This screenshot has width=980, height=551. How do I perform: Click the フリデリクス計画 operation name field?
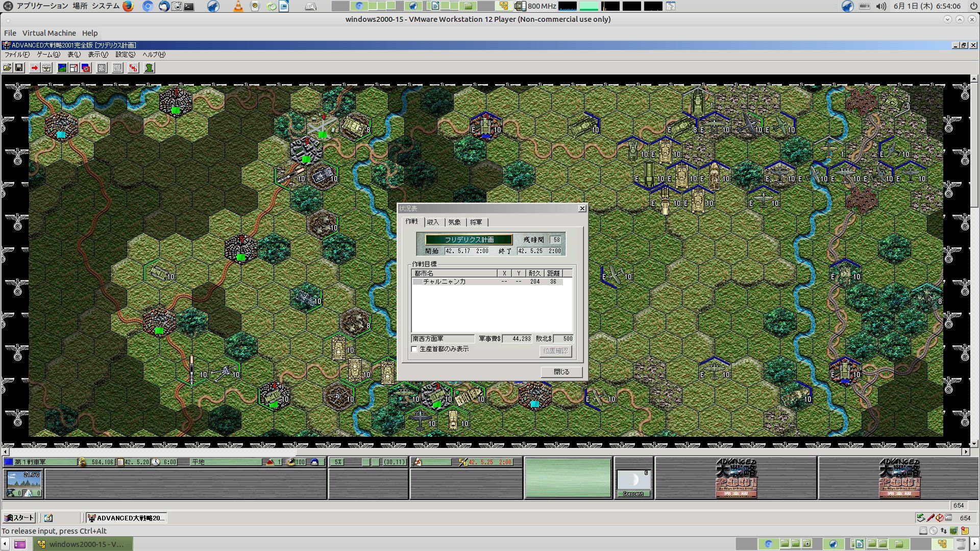[x=469, y=240]
